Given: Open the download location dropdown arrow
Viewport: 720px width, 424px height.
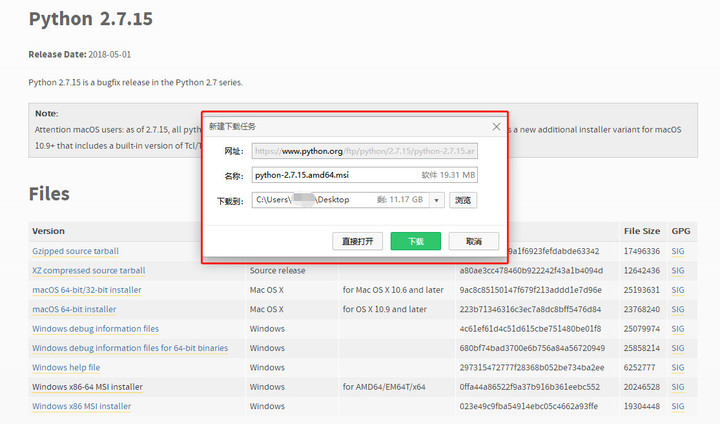Looking at the screenshot, I should point(437,200).
